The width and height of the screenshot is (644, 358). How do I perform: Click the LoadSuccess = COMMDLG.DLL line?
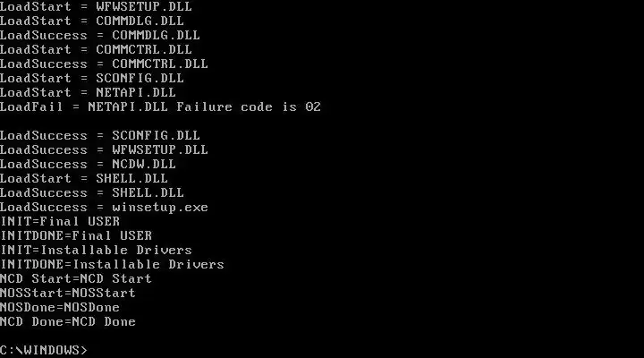click(100, 35)
